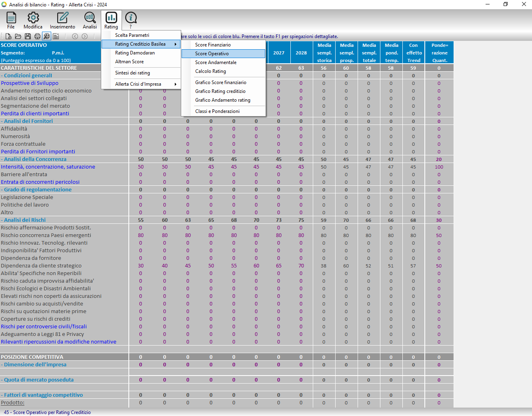Click Analisi dei Rischi section header
The width and height of the screenshot is (532, 416).
[23, 220]
